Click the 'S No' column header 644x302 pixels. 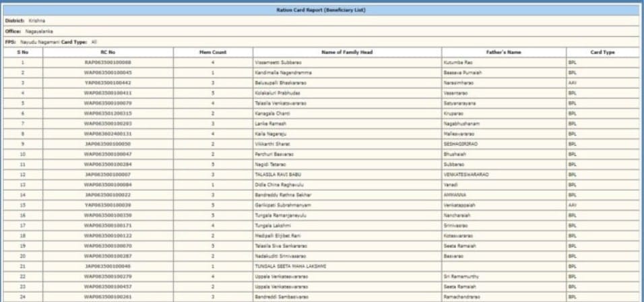[23, 52]
